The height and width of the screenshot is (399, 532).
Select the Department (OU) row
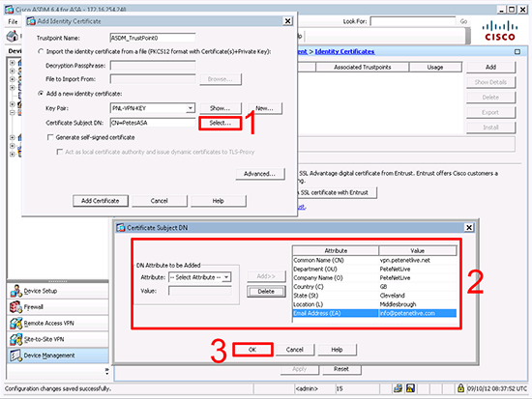[x=374, y=269]
